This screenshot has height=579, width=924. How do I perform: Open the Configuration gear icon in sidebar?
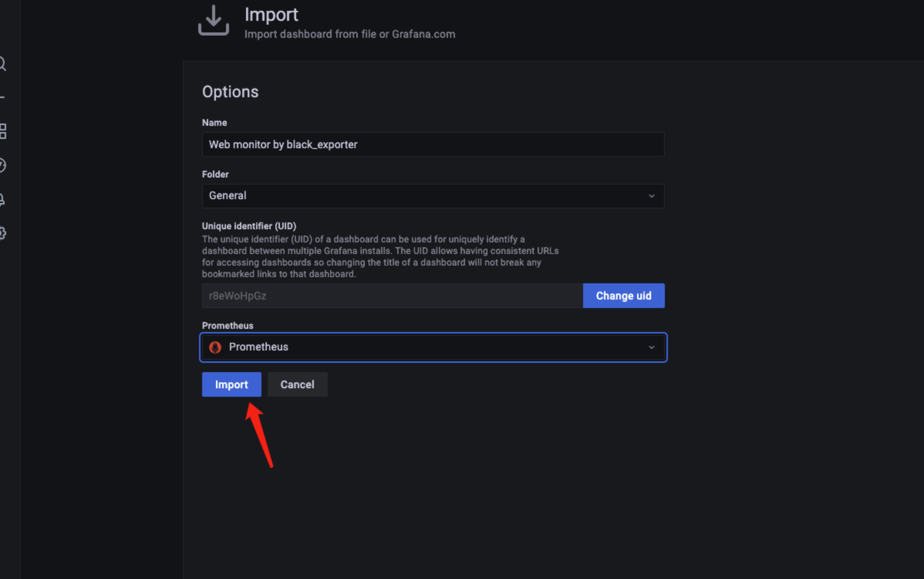tap(2, 233)
